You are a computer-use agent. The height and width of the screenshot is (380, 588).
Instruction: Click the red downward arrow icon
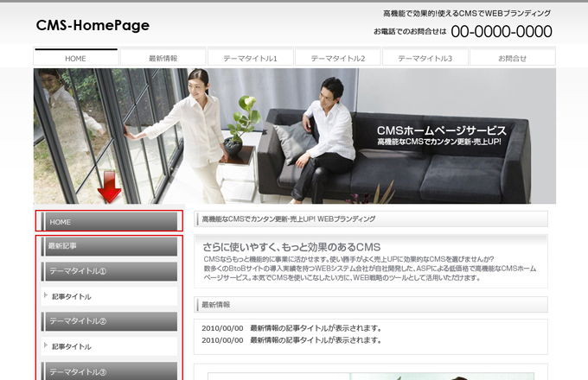click(x=109, y=187)
